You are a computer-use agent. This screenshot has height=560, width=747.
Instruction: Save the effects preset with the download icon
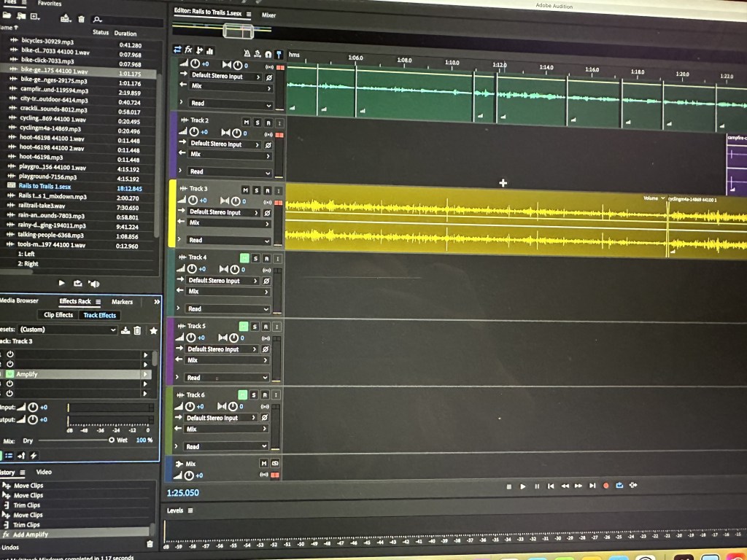point(125,330)
